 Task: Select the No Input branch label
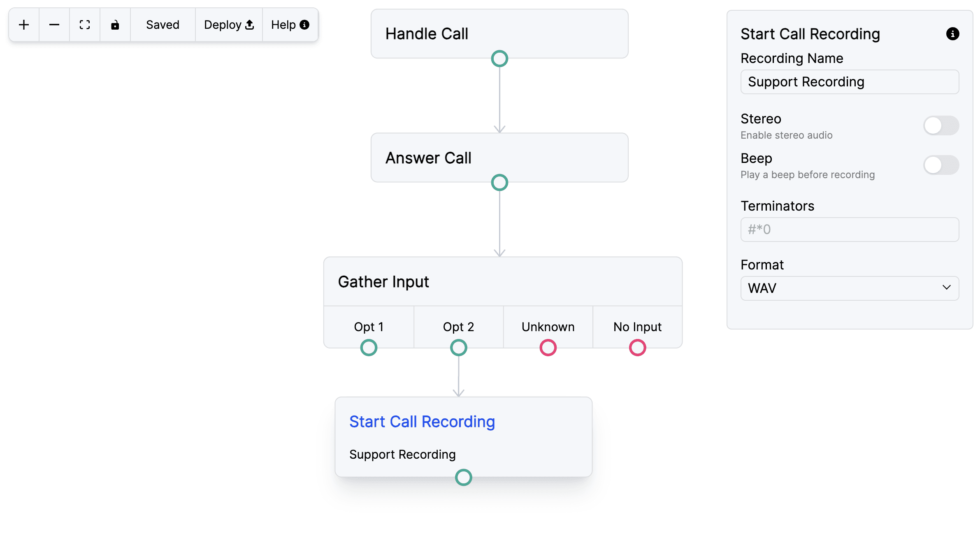[x=637, y=327]
